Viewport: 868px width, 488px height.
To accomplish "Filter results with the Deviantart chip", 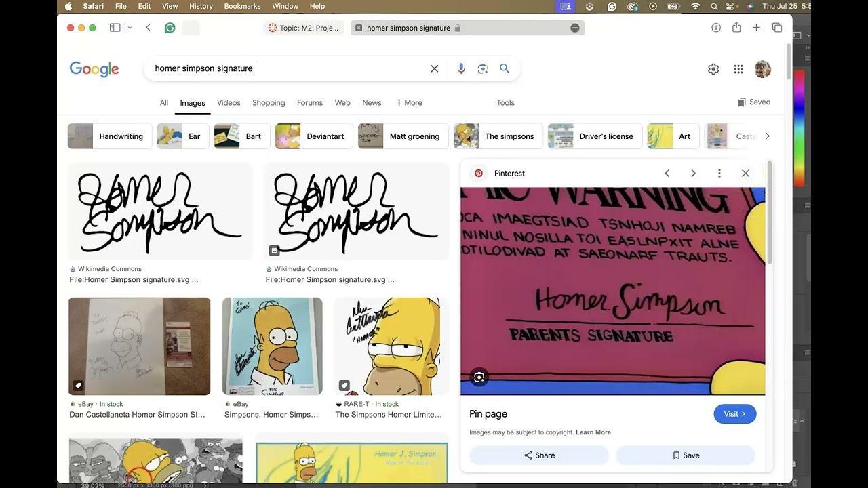I will coord(314,136).
